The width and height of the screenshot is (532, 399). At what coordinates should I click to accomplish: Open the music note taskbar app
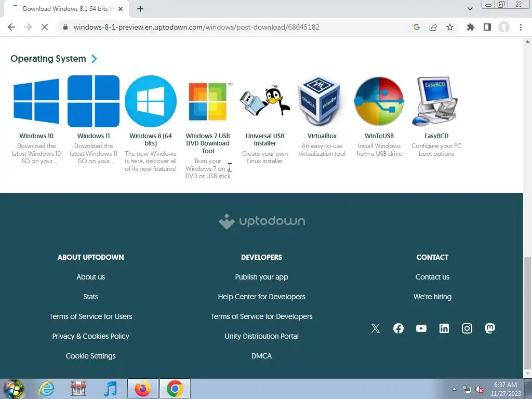[x=110, y=389]
